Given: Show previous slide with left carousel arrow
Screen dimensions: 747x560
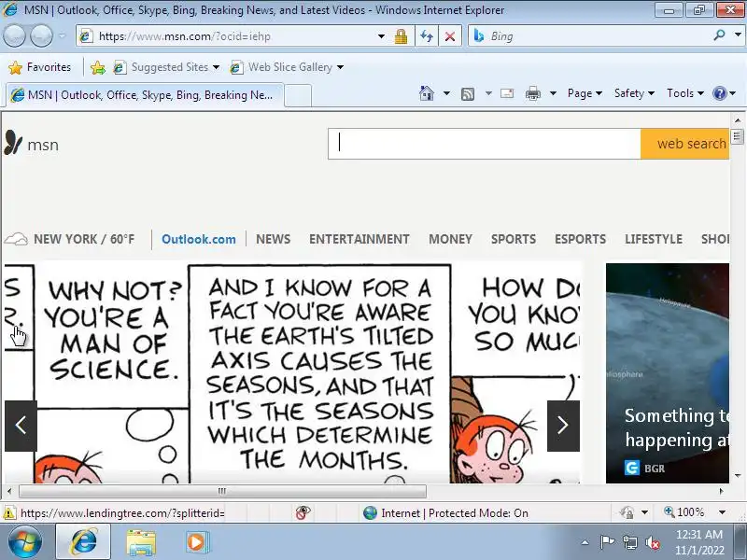Looking at the screenshot, I should pos(21,426).
